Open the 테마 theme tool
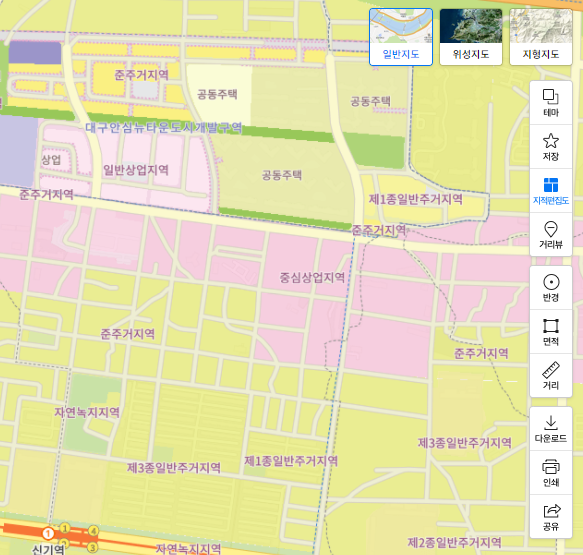 [551, 103]
